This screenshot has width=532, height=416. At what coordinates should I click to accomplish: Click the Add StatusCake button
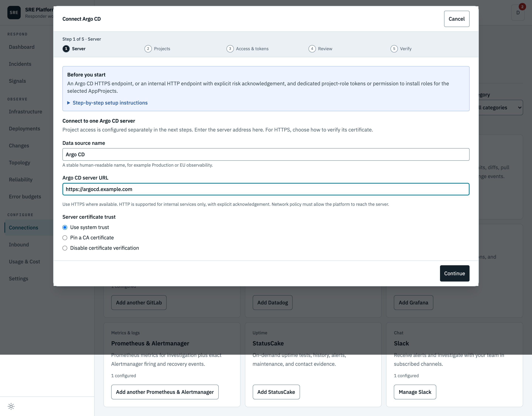276,392
